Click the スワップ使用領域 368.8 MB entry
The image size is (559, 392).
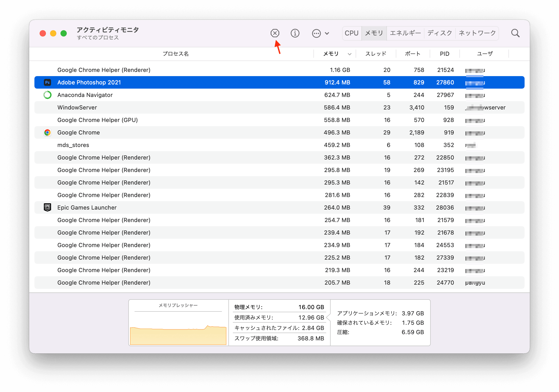[279, 338]
